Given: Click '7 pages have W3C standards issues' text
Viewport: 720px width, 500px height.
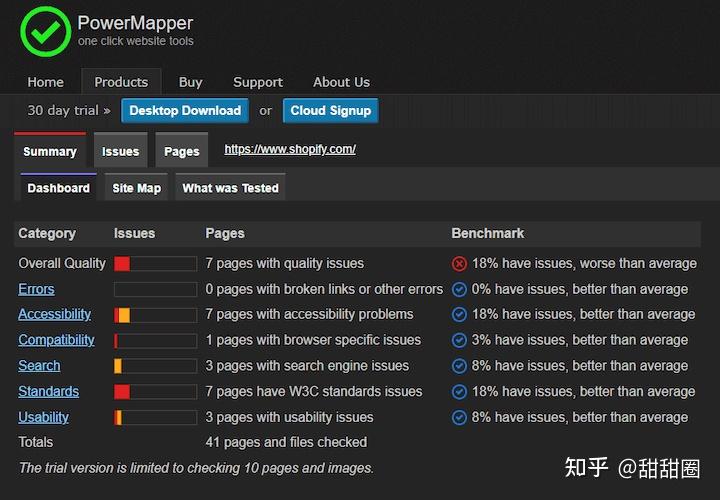Looking at the screenshot, I should coord(314,392).
